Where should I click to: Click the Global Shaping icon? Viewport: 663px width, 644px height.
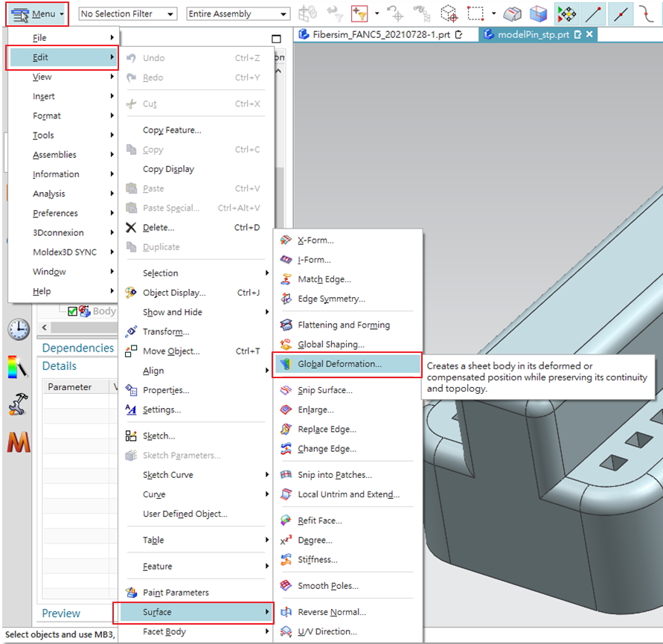[286, 344]
